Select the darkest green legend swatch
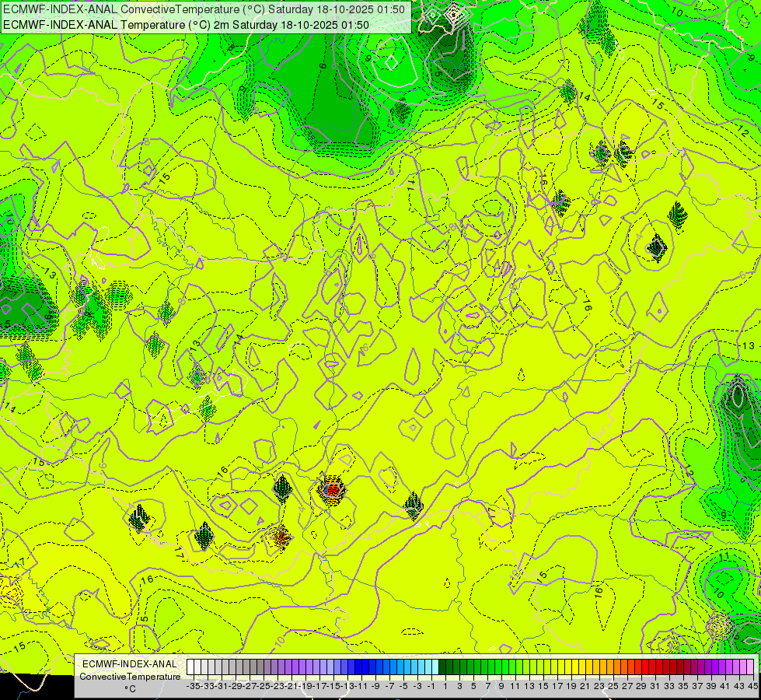 click(442, 667)
